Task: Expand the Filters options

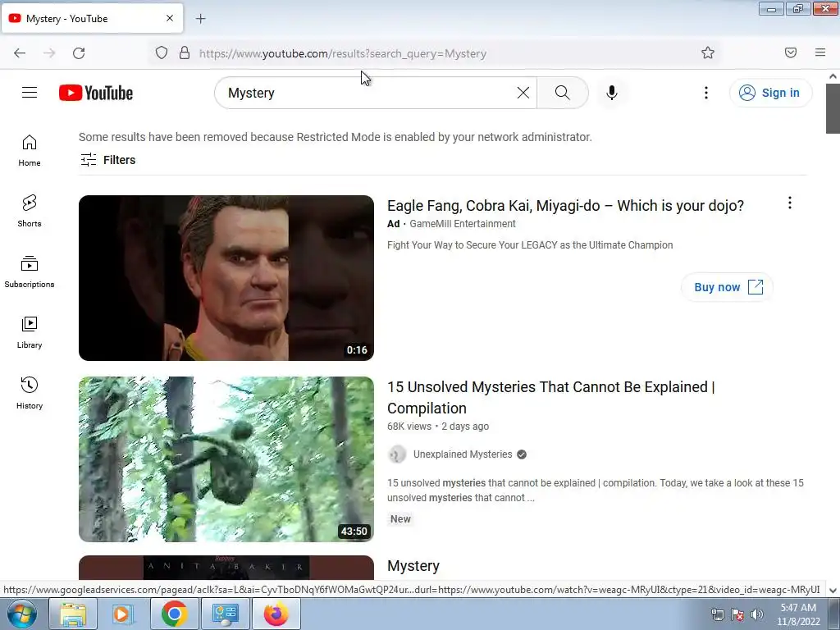Action: click(107, 160)
